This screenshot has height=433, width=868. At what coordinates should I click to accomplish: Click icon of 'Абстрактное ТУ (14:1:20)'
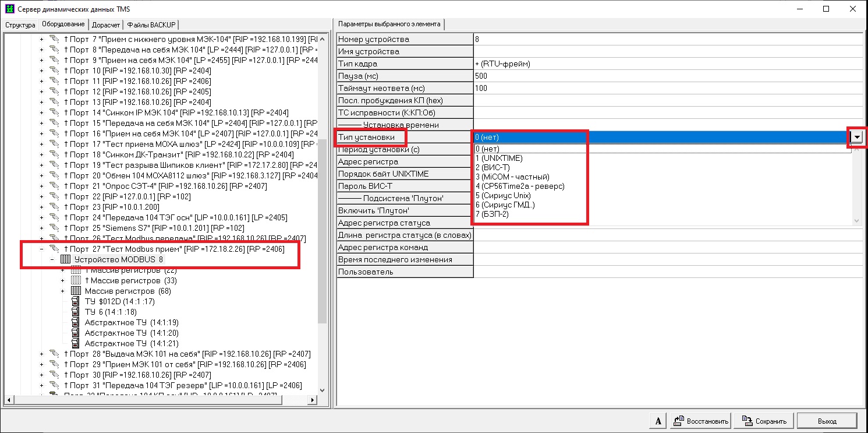pos(76,333)
